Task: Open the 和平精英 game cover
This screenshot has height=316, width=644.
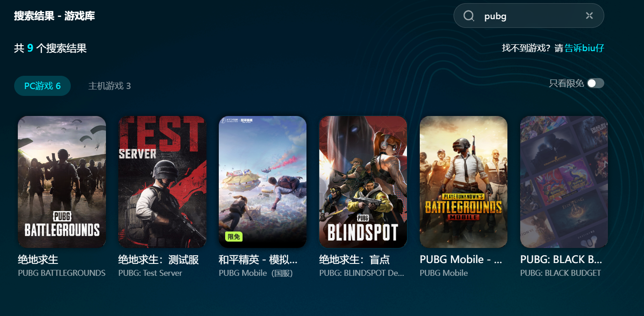Action: pyautogui.click(x=263, y=182)
